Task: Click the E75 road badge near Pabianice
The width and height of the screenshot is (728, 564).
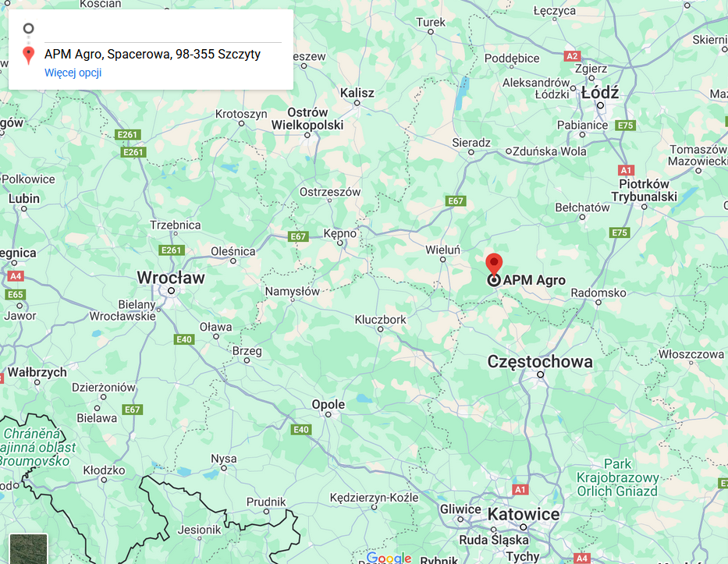Action: pos(625,126)
